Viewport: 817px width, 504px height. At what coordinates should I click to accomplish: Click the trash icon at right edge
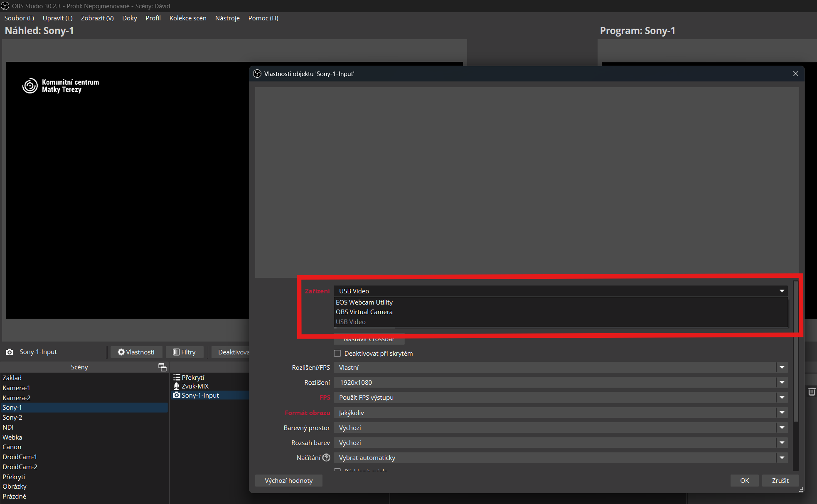click(x=812, y=391)
